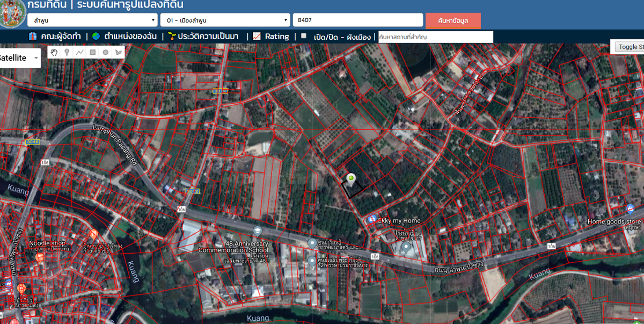
Task: Open ตำแหน่งของฉัน my location menu
Action: (x=130, y=37)
